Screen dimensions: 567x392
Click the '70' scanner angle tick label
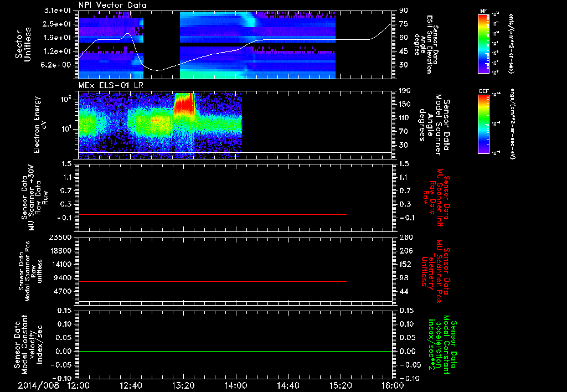pyautogui.click(x=403, y=132)
